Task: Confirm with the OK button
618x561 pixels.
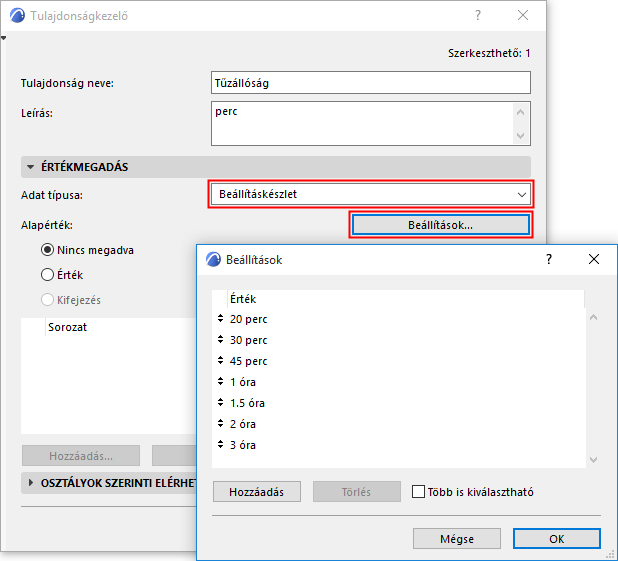Action: [x=557, y=539]
